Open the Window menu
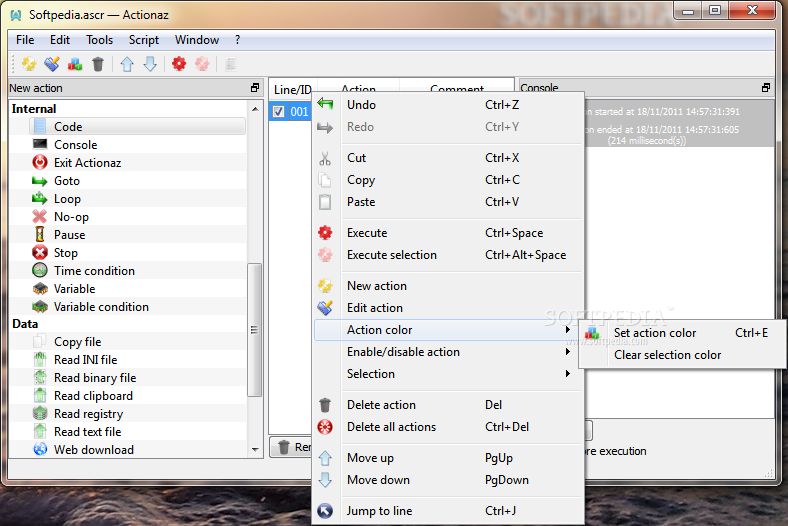Screen dimensions: 788x526 coord(196,40)
